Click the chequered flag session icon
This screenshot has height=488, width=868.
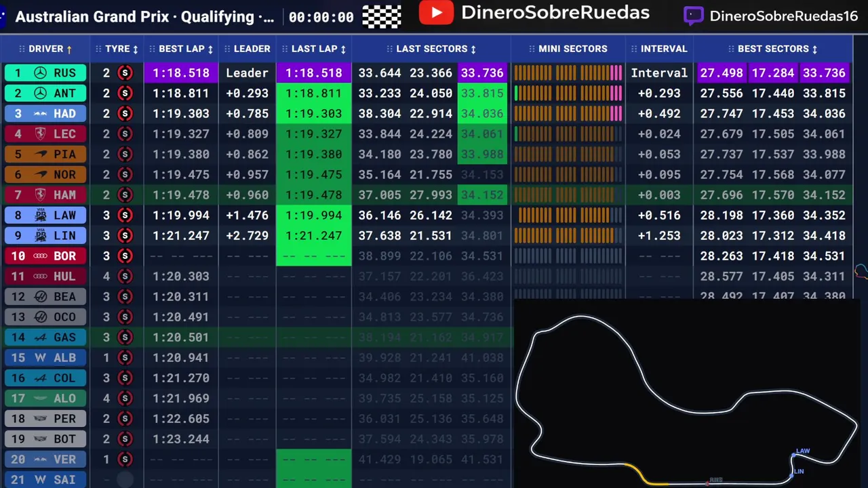[381, 16]
